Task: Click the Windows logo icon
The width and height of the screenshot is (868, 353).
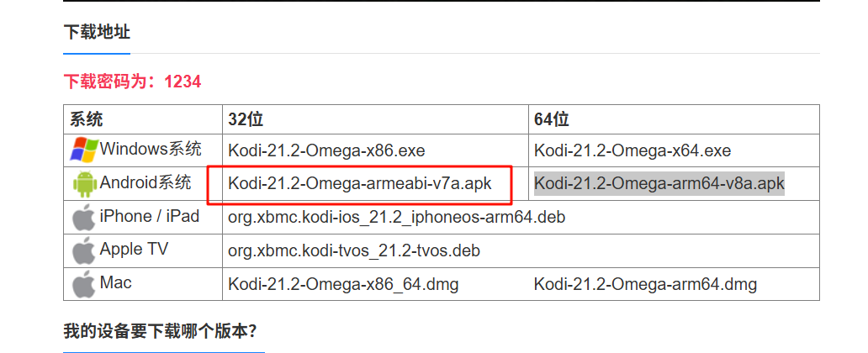Action: pos(83,150)
